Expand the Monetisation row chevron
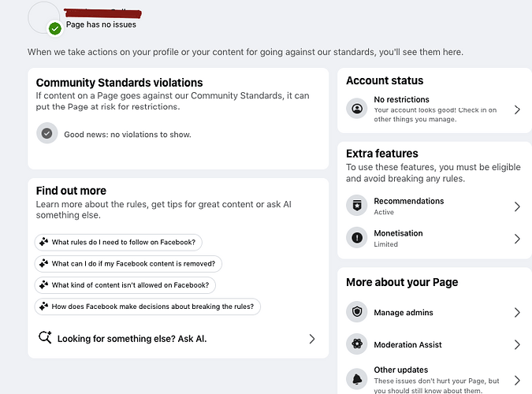Image resolution: width=532 pixels, height=394 pixels. click(x=517, y=239)
